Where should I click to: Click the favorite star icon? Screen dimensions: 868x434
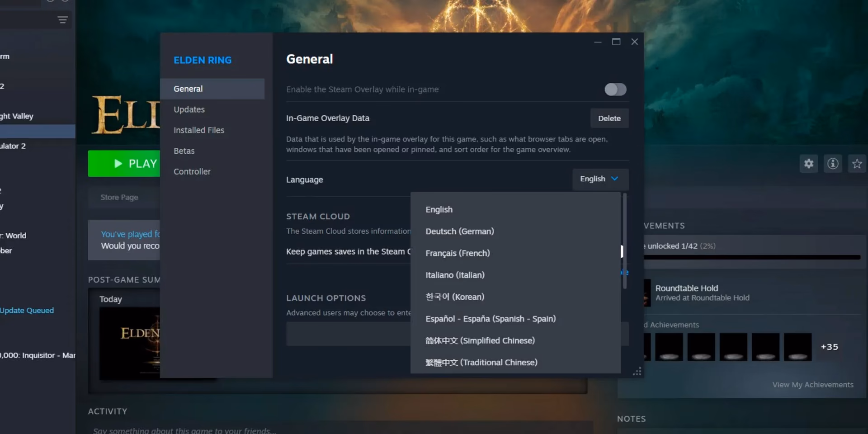857,164
